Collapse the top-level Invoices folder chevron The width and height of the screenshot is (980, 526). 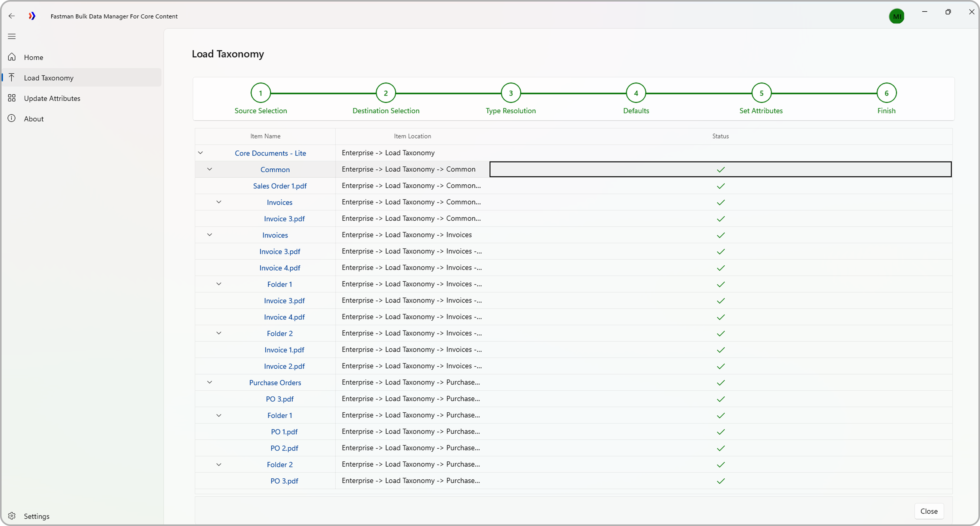210,235
